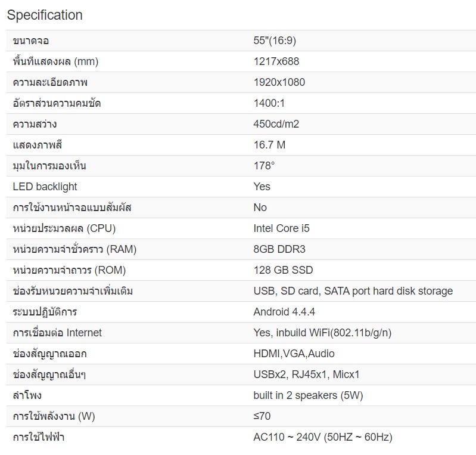Viewport: 476px width, 455px height.
Task: Select the 128 GB SSD value
Action: tap(283, 270)
